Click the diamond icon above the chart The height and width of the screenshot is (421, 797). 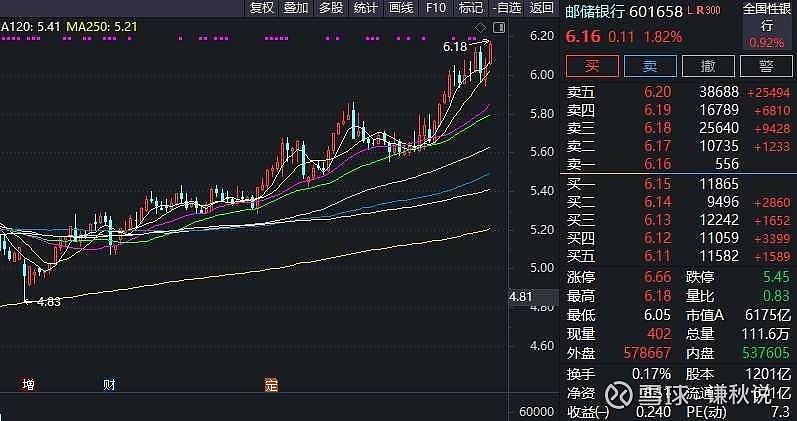tap(480, 27)
